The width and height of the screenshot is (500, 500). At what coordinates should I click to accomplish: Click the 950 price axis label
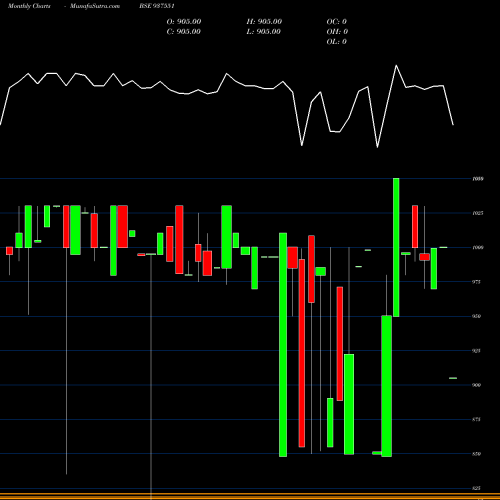pyautogui.click(x=477, y=316)
